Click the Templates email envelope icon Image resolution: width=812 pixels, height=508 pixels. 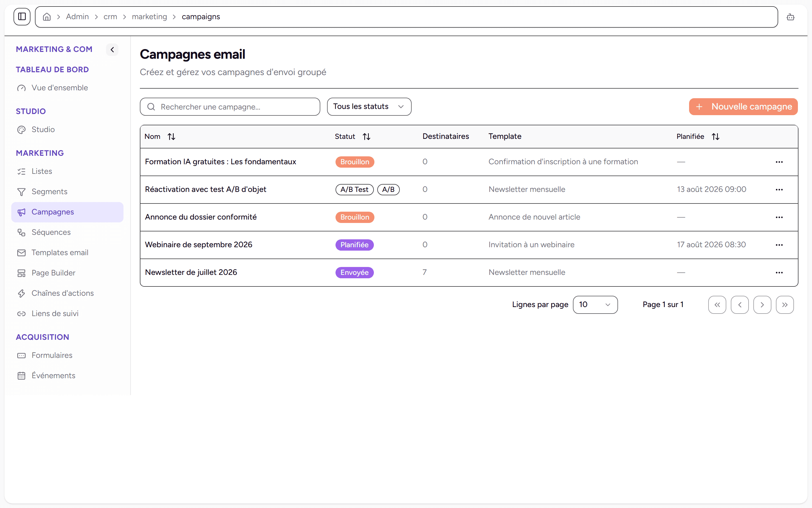point(21,253)
